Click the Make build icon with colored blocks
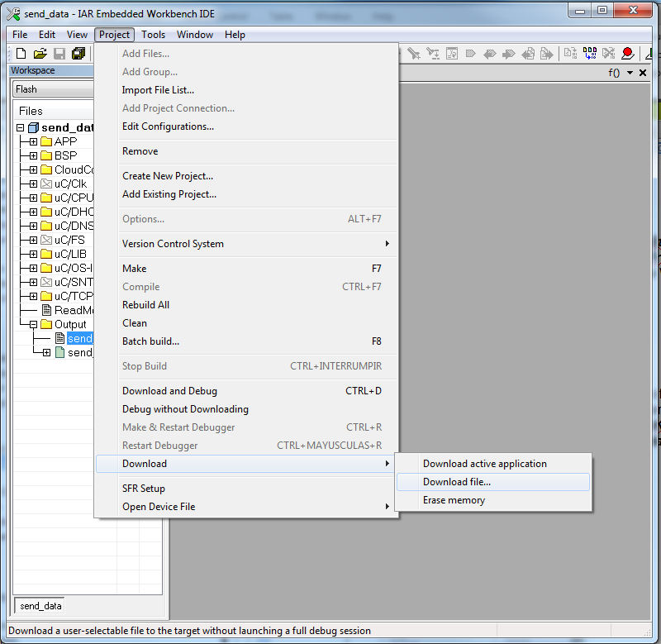The width and height of the screenshot is (661, 644). pyautogui.click(x=590, y=54)
